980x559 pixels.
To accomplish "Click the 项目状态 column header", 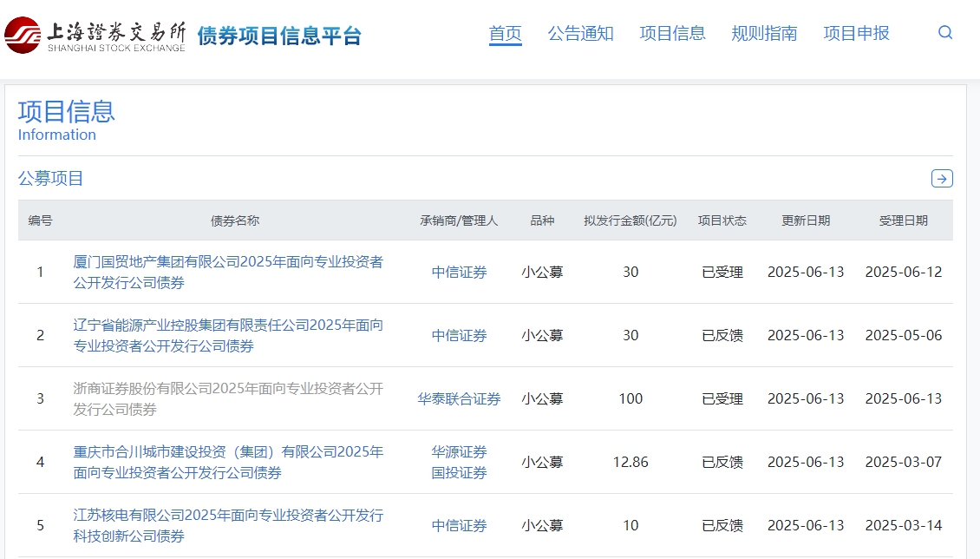I will click(722, 220).
